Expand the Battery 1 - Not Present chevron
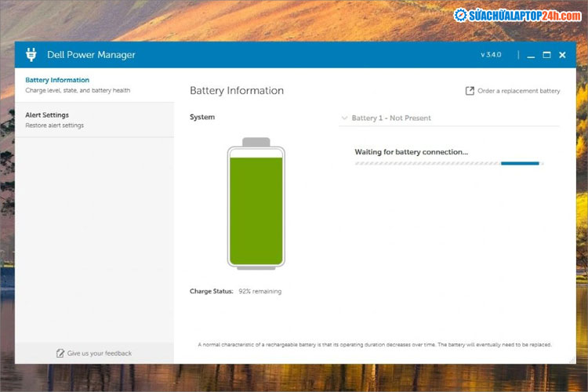This screenshot has height=392, width=588. (x=344, y=118)
